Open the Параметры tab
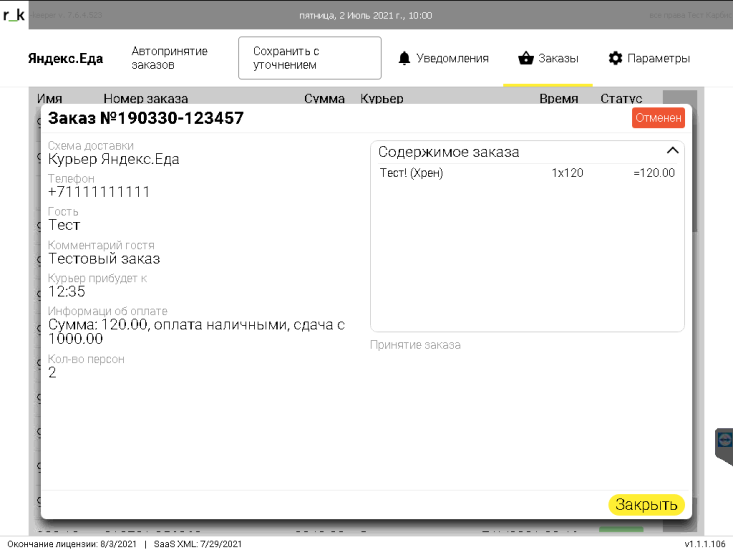Screen dimensions: 733x550 (x=649, y=58)
